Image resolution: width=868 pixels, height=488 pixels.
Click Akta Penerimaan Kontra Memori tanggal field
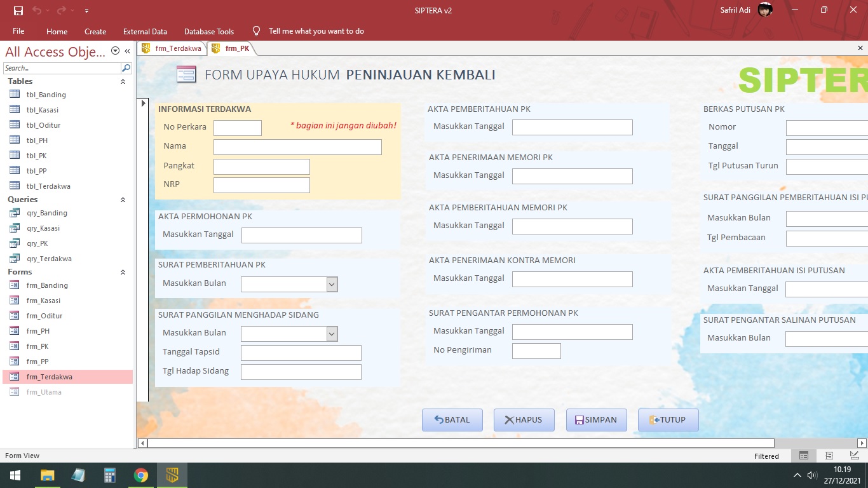[x=573, y=279]
